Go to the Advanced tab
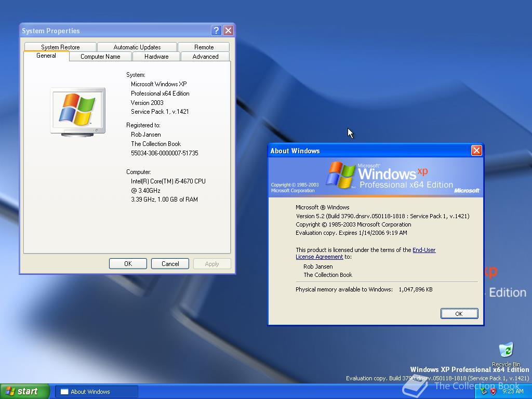Viewport: 532px width, 399px height. 205,56
